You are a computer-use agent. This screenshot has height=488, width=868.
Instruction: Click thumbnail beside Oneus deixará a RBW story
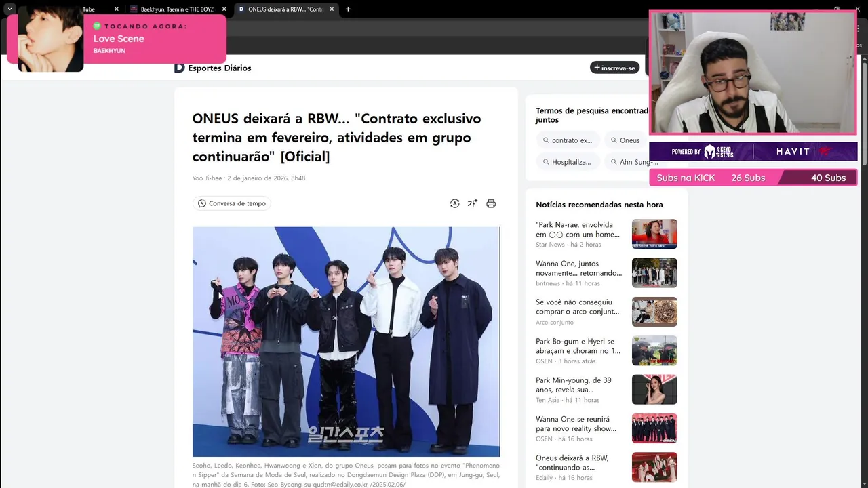click(x=654, y=467)
